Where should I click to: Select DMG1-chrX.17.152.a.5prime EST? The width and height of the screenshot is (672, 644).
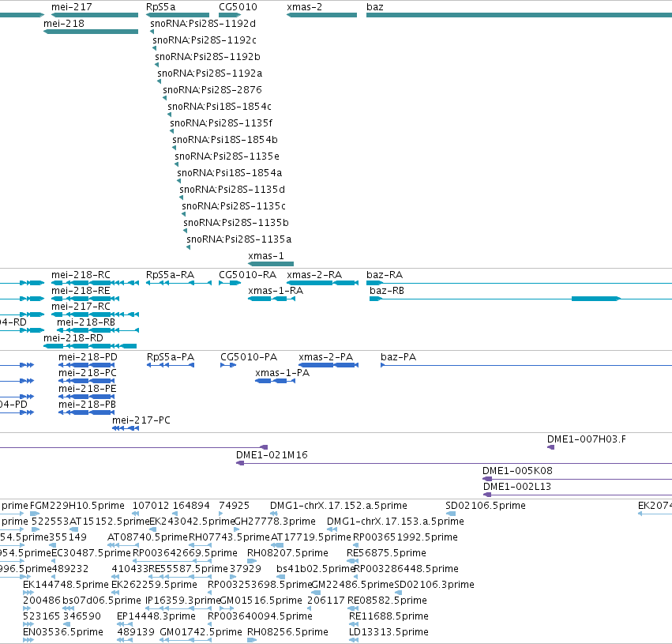pos(274,514)
